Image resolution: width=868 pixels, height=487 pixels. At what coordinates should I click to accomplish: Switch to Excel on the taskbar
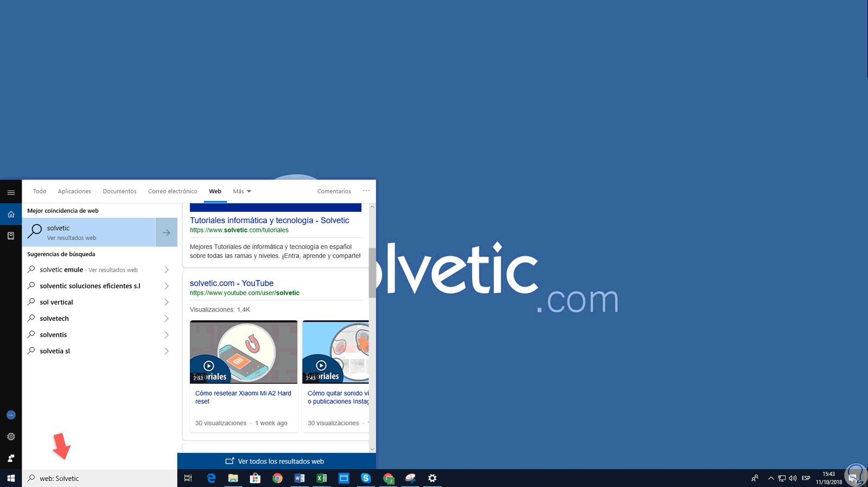click(322, 478)
